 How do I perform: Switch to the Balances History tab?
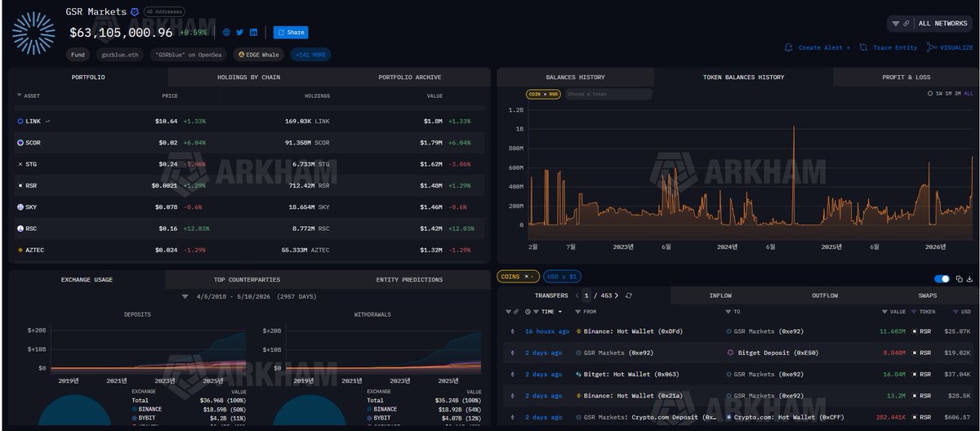(575, 78)
